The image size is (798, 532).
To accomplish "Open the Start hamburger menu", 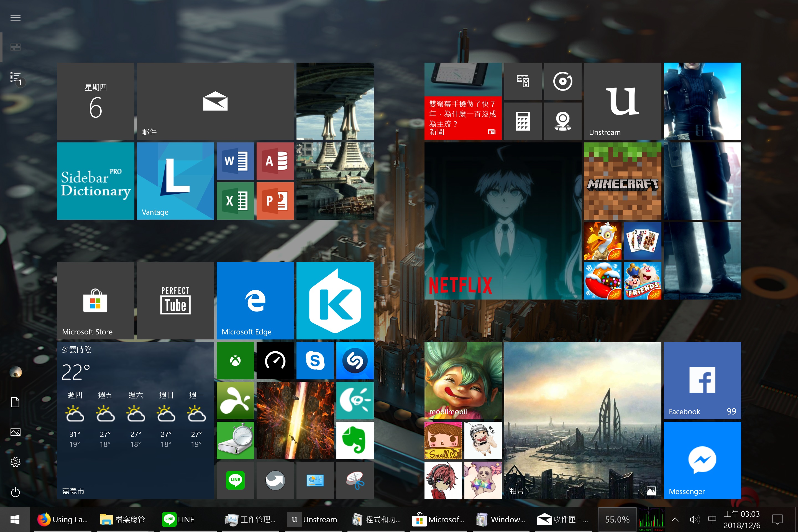I will pos(15,18).
